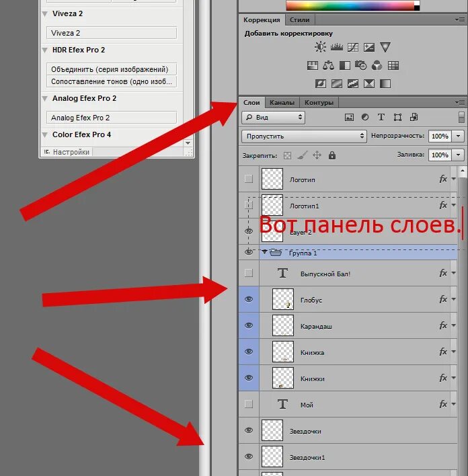
Task: Expand effects arrow on Логотип layer
Action: pyautogui.click(x=454, y=179)
